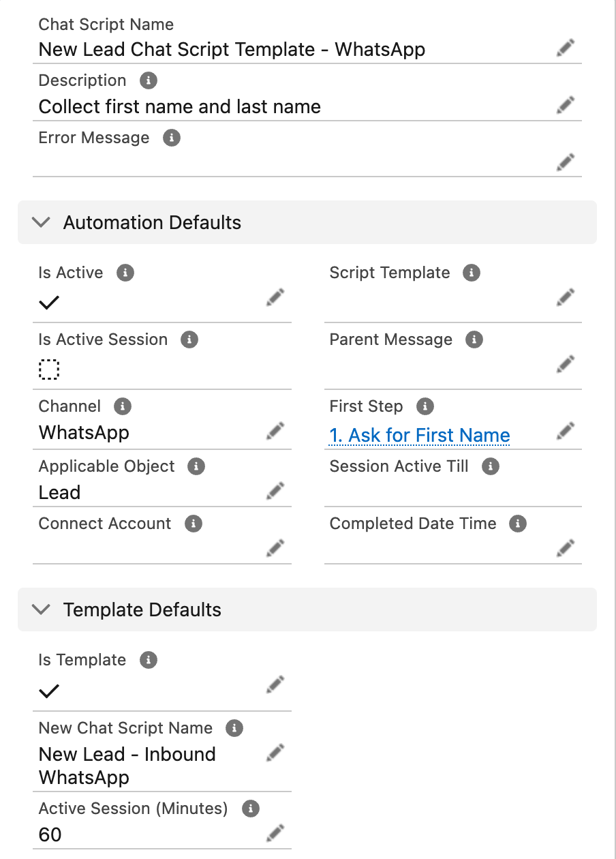This screenshot has height=859, width=616.
Task: Edit Applicable Object pencil icon
Action: point(275,491)
